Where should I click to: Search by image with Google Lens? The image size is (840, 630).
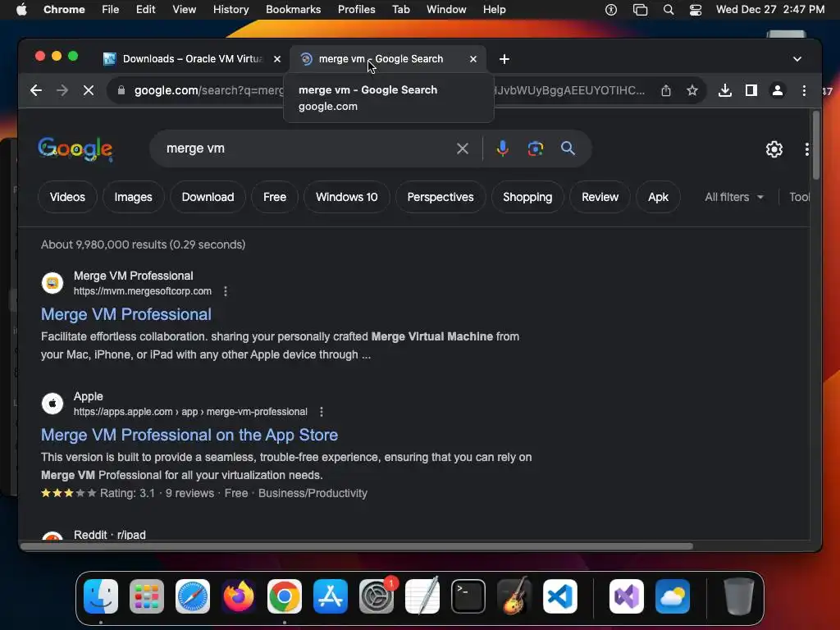535,148
